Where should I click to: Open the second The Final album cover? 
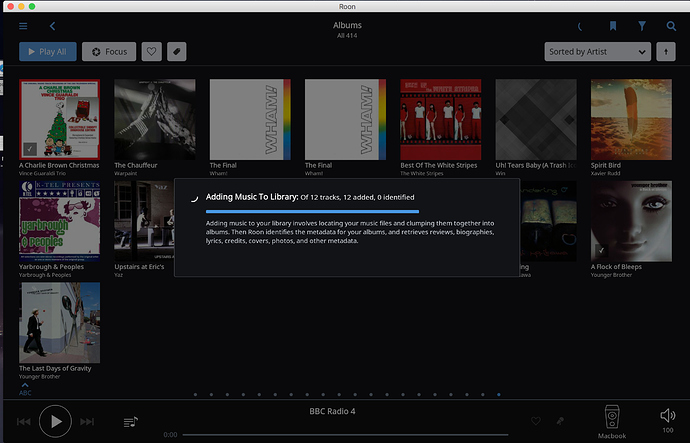(345, 119)
